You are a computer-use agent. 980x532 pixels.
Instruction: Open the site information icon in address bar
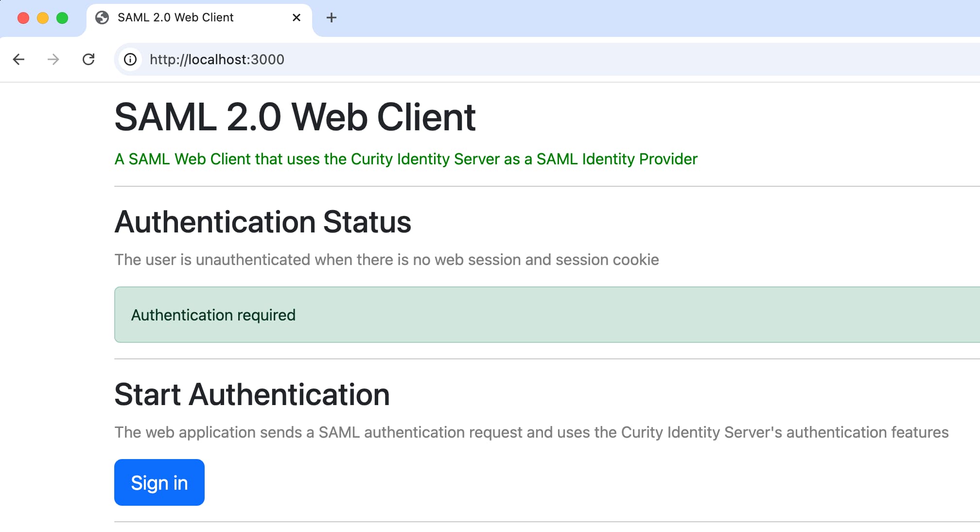130,59
